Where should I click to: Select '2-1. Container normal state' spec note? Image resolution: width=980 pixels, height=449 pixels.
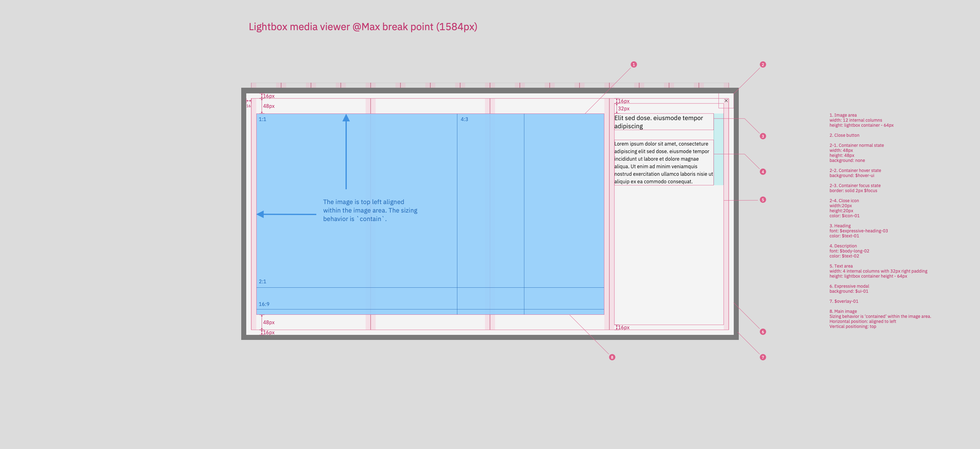click(x=856, y=145)
